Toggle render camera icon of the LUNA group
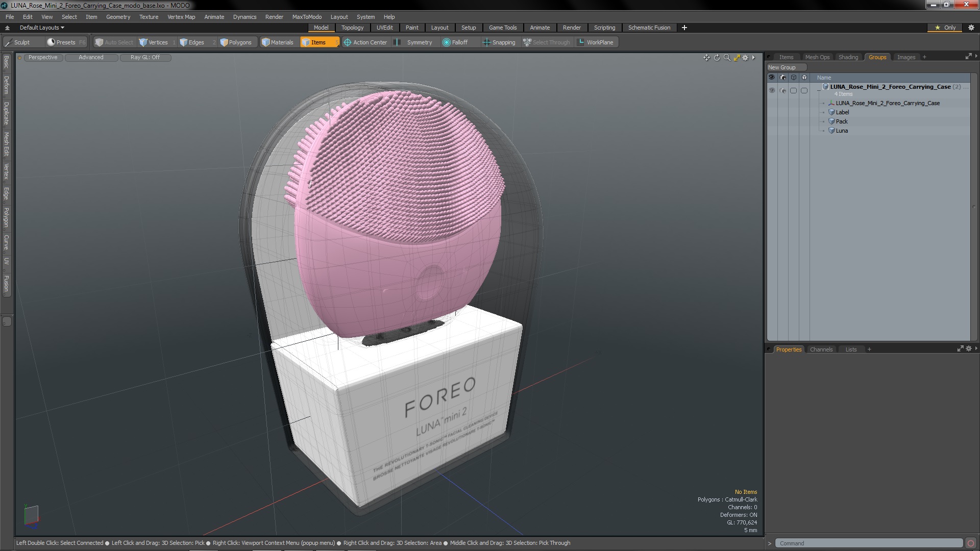980x551 pixels. click(x=783, y=90)
